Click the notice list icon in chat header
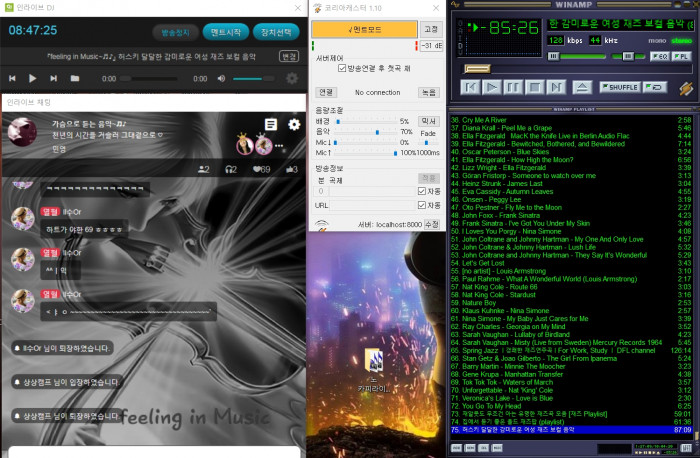 pyautogui.click(x=271, y=124)
